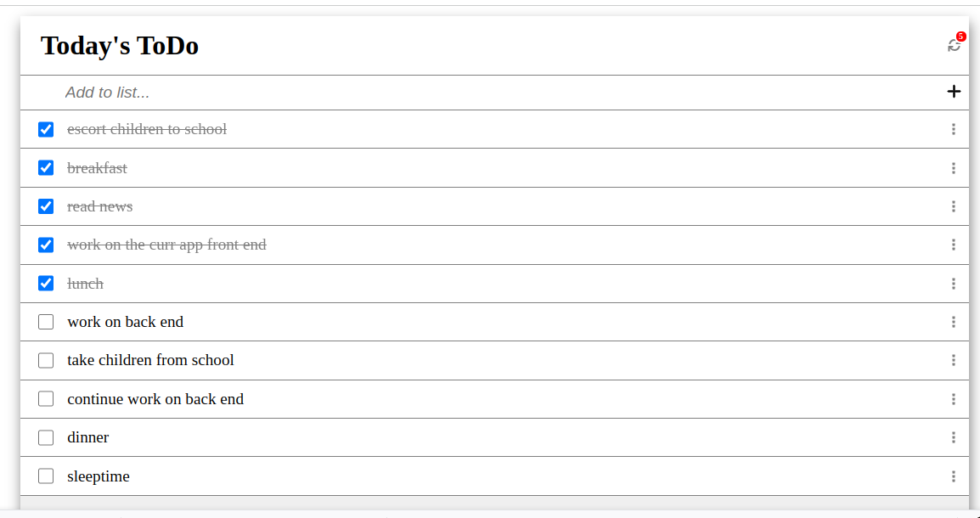
Task: Open options menu for 'take children from school'
Action: coord(954,360)
